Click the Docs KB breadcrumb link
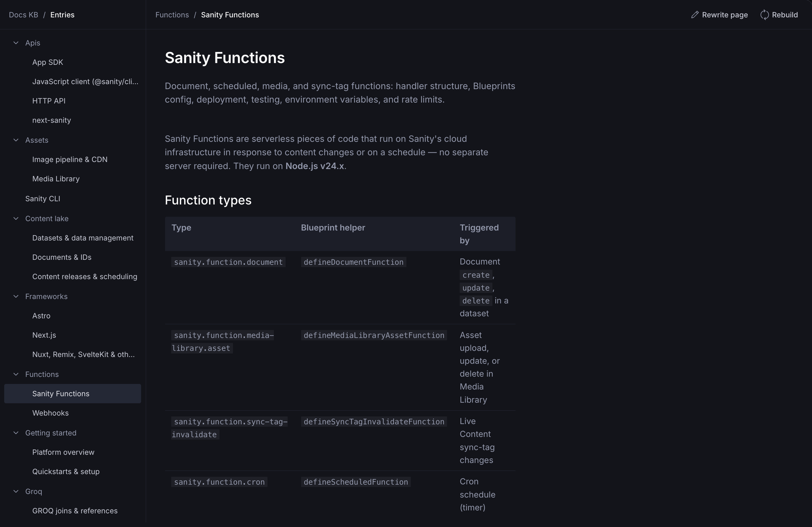The width and height of the screenshot is (812, 527). [x=23, y=15]
